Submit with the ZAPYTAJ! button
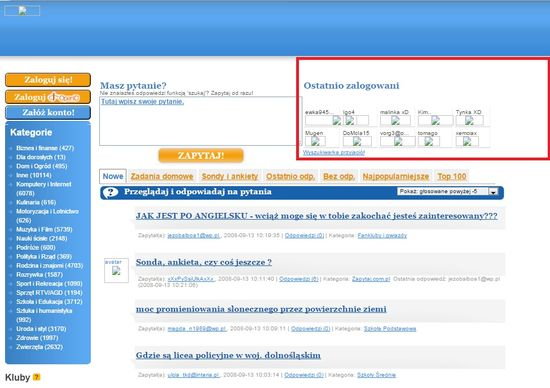 201,155
